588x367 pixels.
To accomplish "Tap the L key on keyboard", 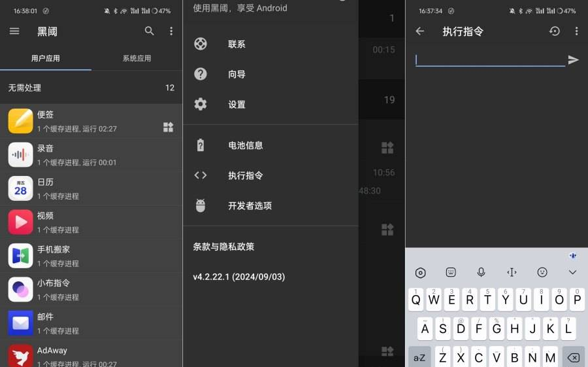I will click(x=568, y=328).
